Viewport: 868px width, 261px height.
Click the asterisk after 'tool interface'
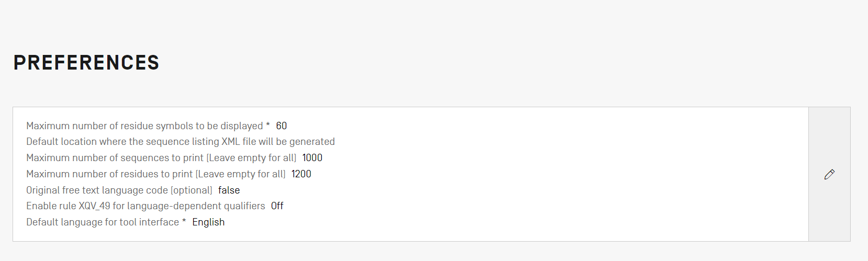pyautogui.click(x=184, y=222)
